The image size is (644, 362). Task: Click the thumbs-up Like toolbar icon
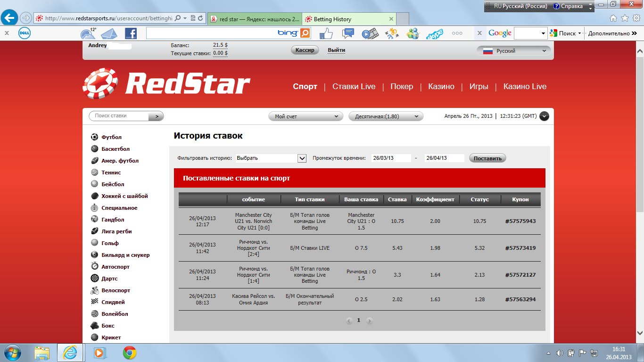point(326,33)
